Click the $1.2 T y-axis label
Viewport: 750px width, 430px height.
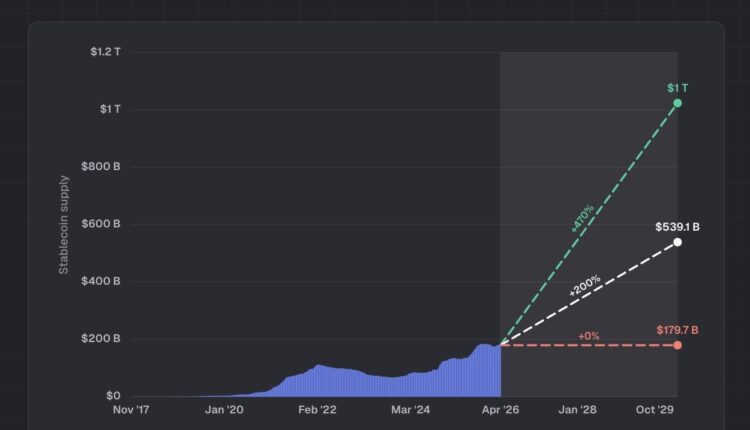coord(104,51)
